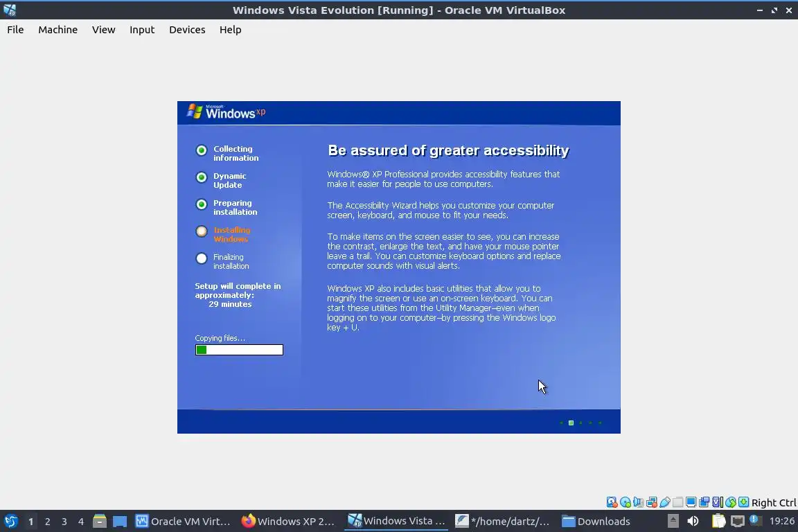Image resolution: width=798 pixels, height=532 pixels.
Task: Click the highlighted square slide indicator dot
Action: click(571, 423)
